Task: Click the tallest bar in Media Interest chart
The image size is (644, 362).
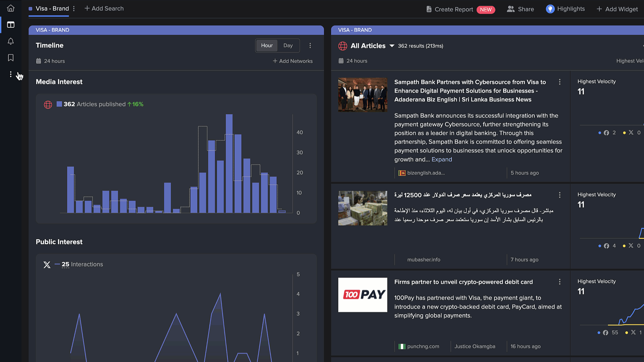Action: [229, 164]
